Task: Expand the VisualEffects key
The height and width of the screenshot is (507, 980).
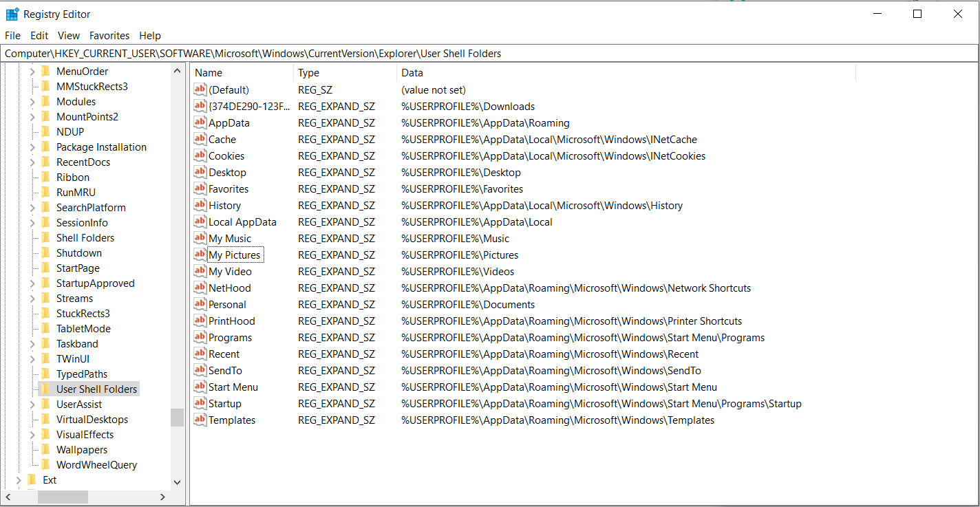Action: click(32, 434)
